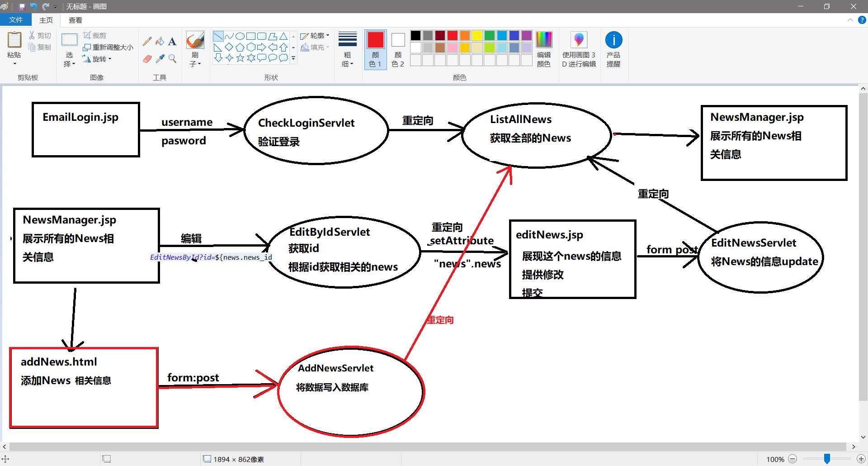Activate 颜色 2 background color
868x466 pixels.
pyautogui.click(x=398, y=50)
